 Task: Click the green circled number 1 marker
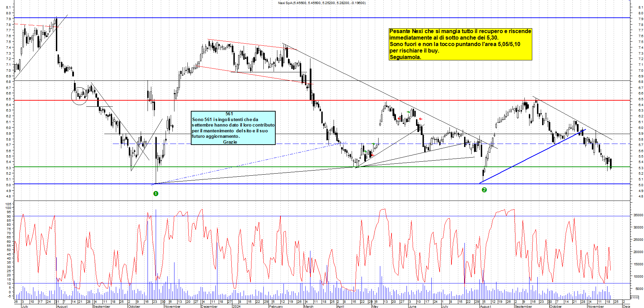pyautogui.click(x=156, y=194)
